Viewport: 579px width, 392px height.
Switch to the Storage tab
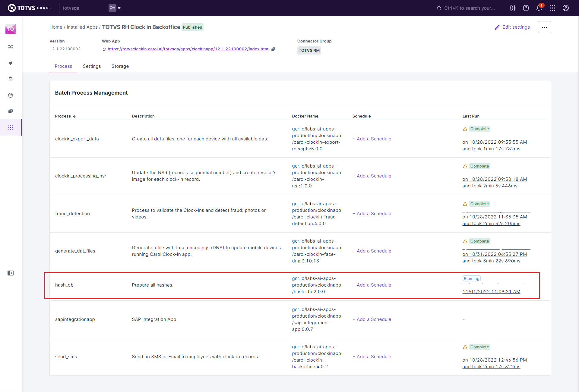pos(120,66)
